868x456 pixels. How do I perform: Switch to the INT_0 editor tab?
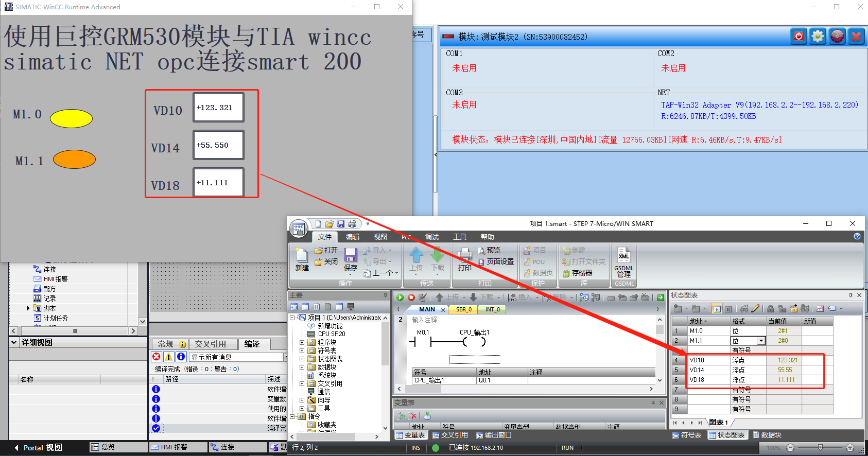pos(493,309)
